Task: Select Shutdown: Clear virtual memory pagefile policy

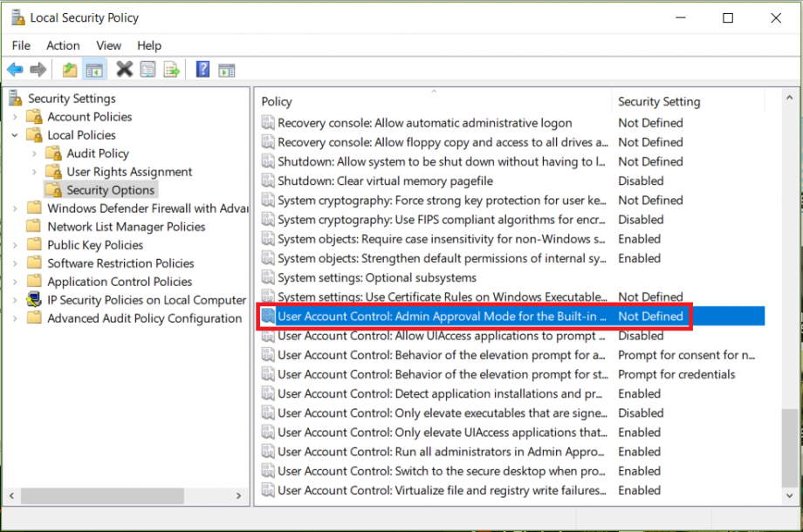Action: [x=385, y=181]
